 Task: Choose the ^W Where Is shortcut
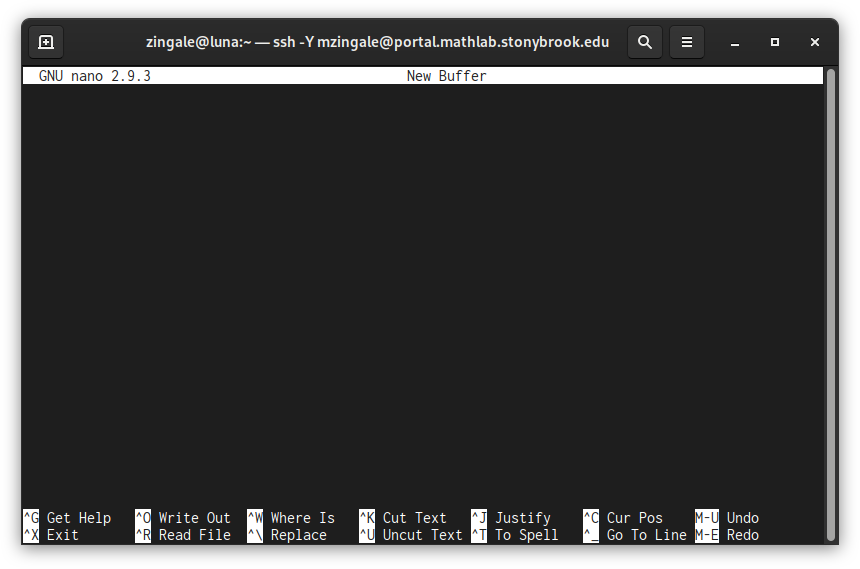[291, 518]
